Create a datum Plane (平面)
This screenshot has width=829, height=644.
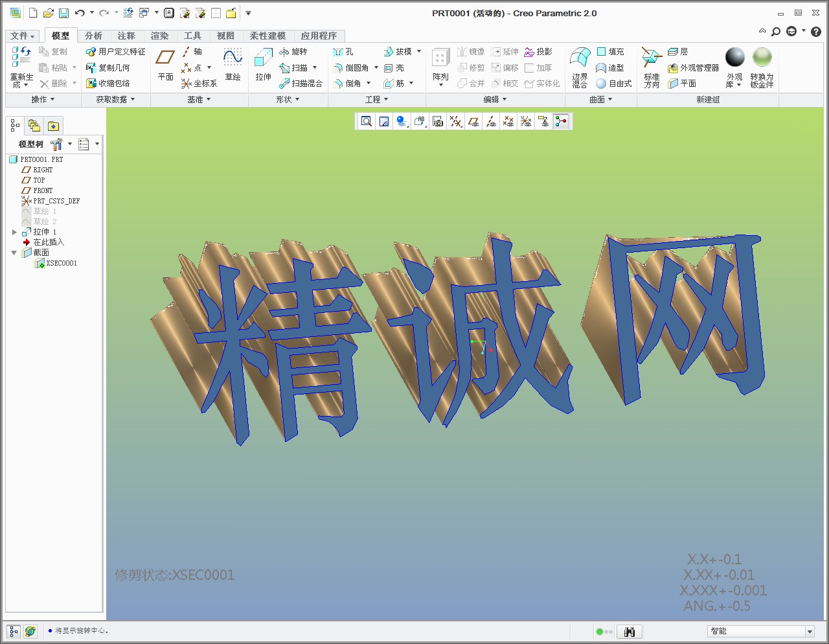166,65
